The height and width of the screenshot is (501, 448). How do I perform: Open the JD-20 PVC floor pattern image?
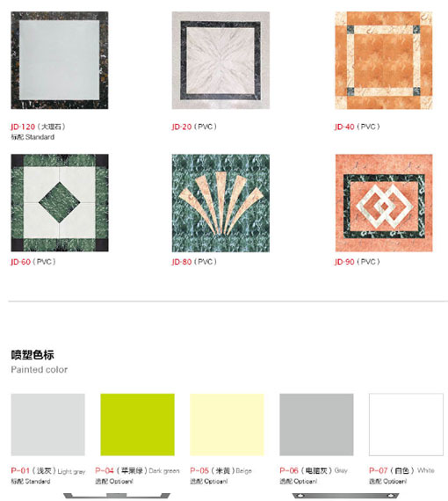(220, 61)
